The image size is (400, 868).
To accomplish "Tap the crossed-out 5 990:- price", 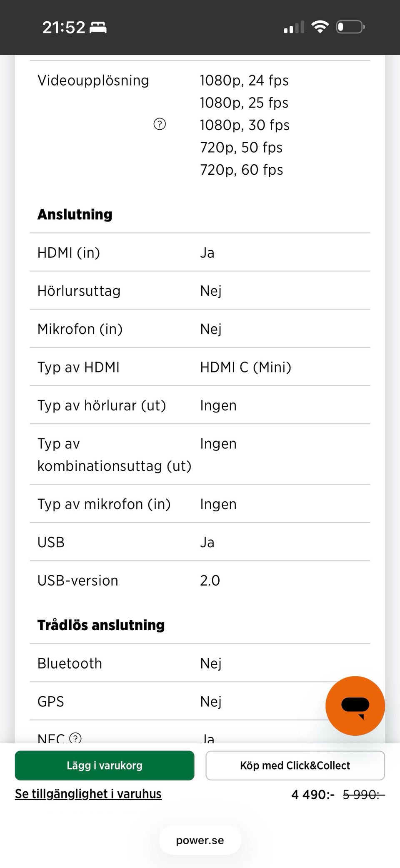I will coord(363,795).
